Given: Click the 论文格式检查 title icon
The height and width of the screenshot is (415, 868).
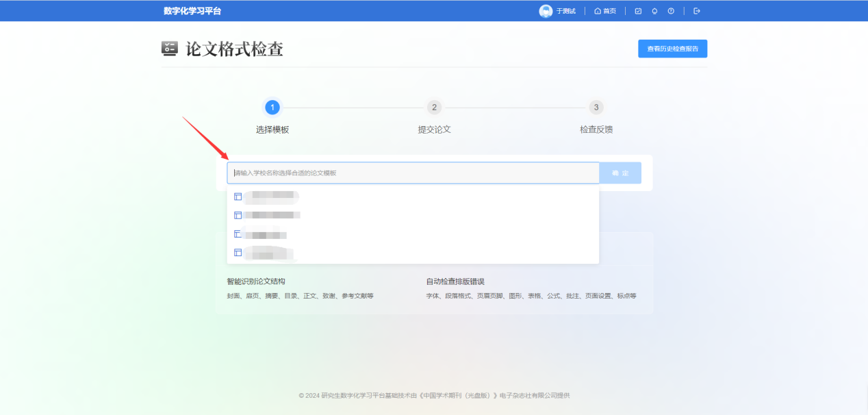Looking at the screenshot, I should (x=169, y=48).
